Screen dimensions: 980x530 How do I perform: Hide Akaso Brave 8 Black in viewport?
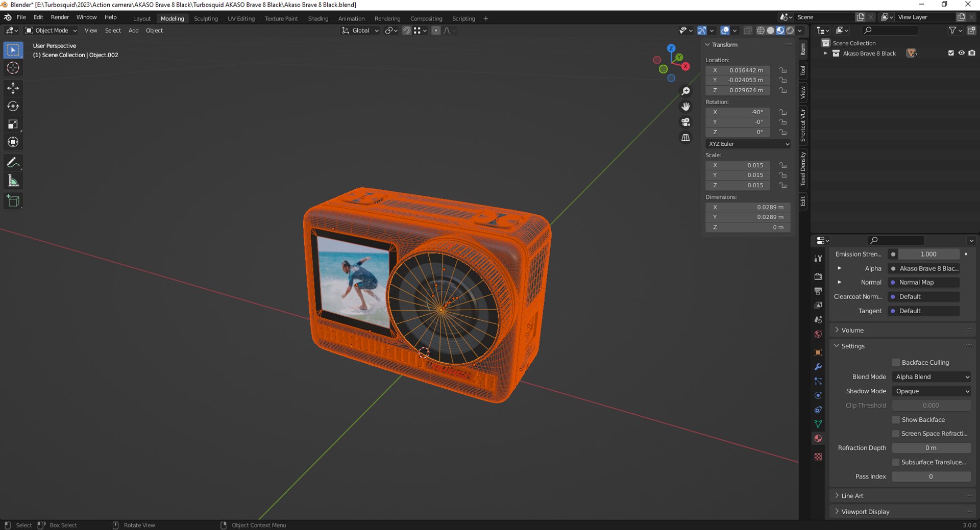[961, 53]
